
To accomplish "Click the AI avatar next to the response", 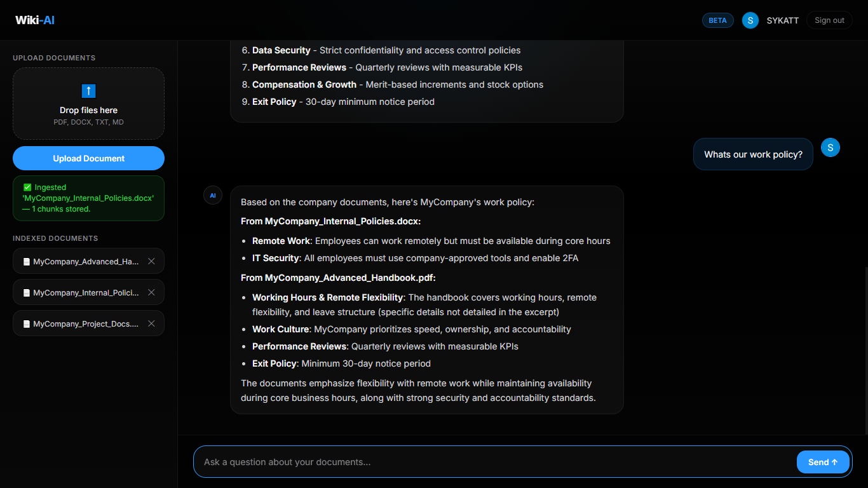I will tap(213, 195).
